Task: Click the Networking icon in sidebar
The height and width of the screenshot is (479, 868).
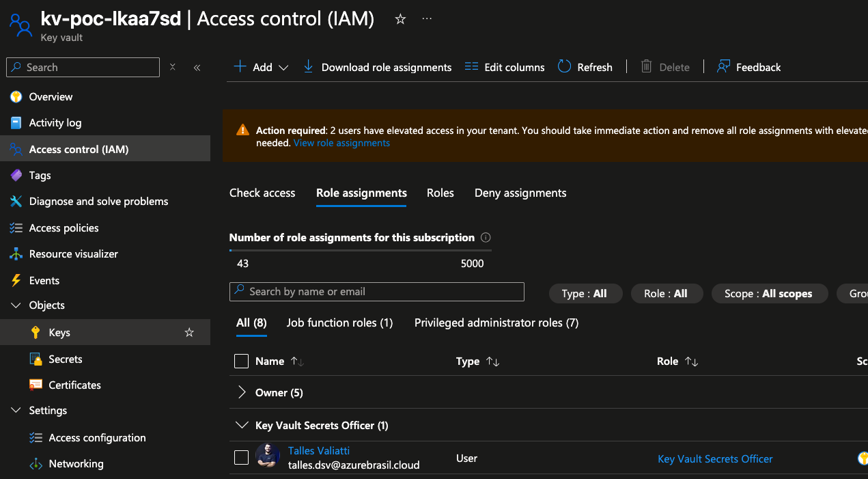Action: point(36,464)
